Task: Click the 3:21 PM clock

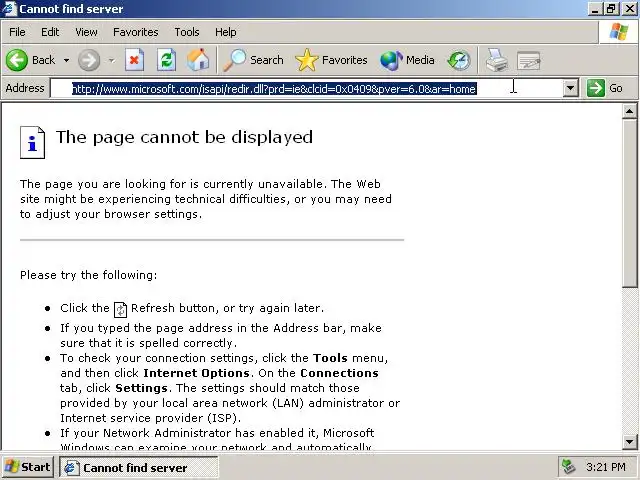Action: click(606, 467)
